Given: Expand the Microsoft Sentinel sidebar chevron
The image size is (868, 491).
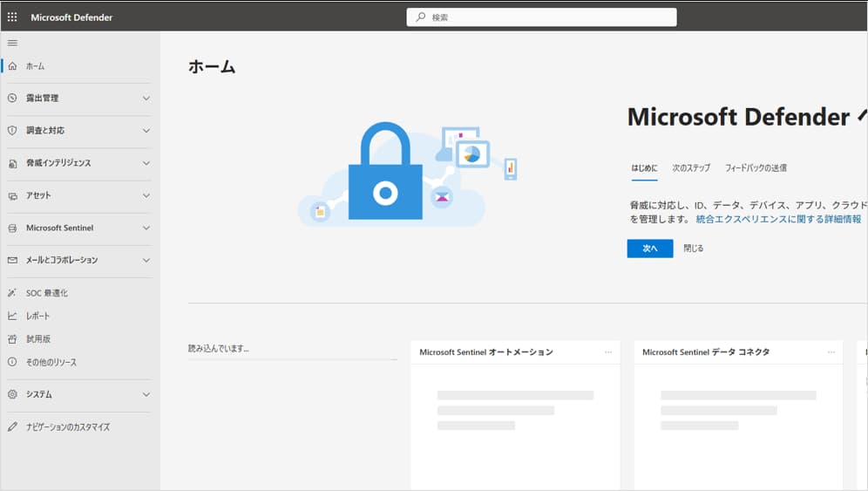Looking at the screenshot, I should [146, 228].
